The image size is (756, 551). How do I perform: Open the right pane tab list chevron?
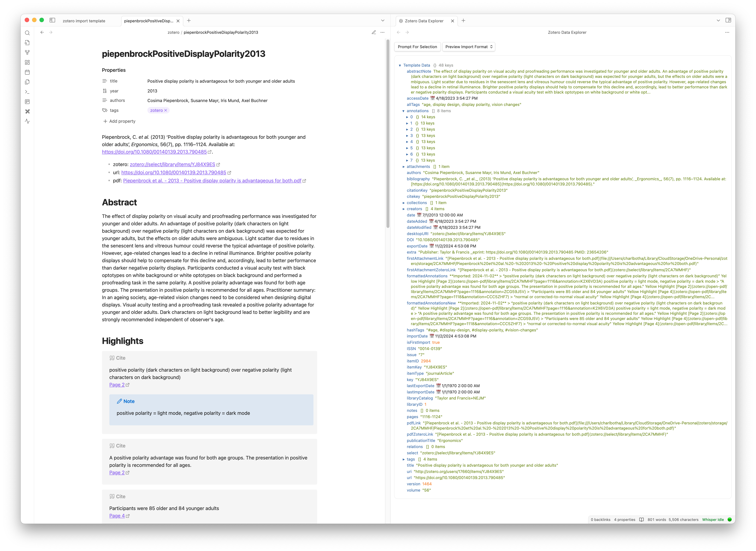[718, 21]
